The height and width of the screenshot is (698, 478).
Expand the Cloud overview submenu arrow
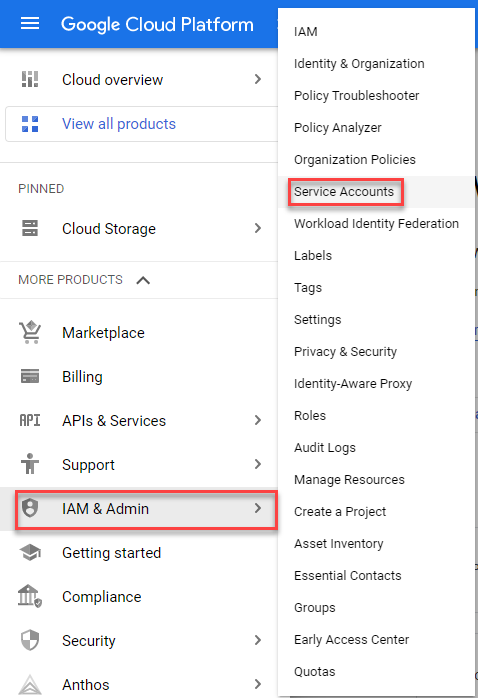(x=258, y=79)
